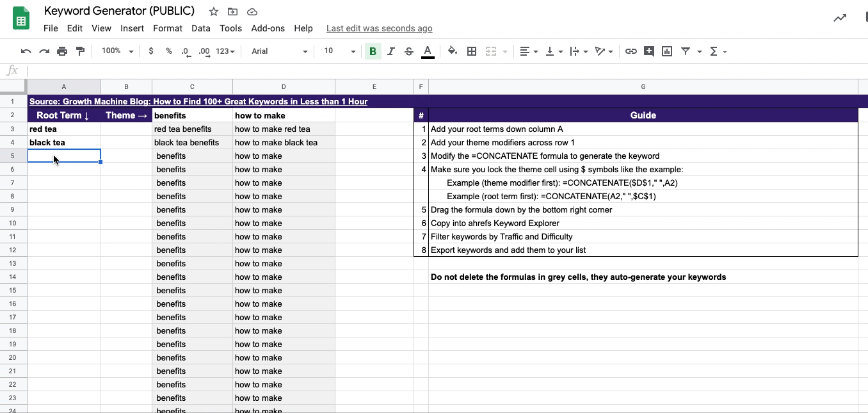Click the Print icon in the toolbar
Screen dimensions: 868x413
[x=62, y=51]
